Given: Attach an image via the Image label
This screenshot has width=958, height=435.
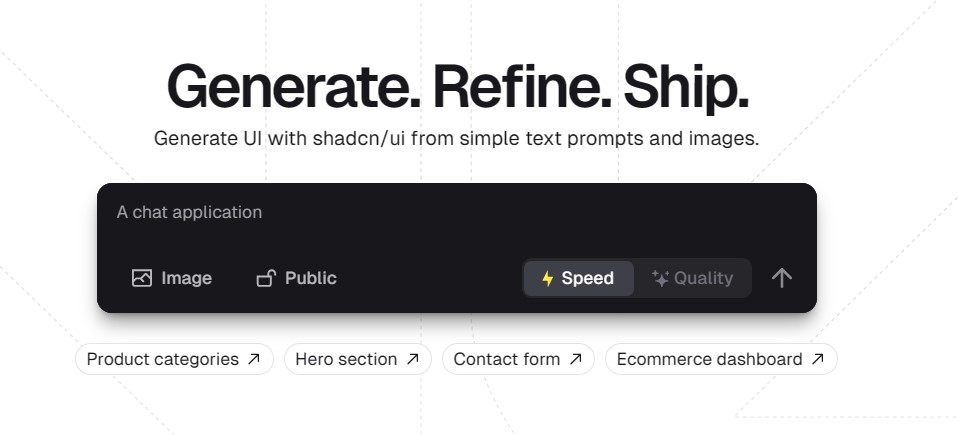Looking at the screenshot, I should 186,278.
